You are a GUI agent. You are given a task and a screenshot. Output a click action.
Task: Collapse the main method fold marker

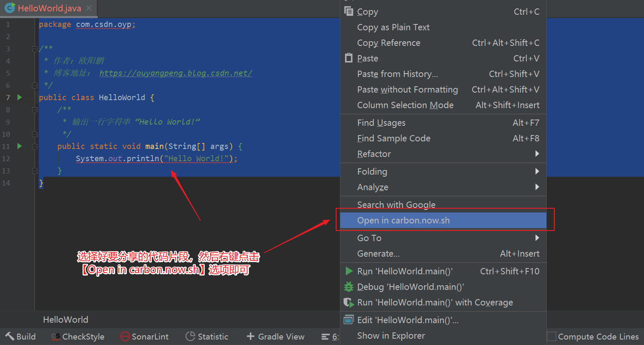[35, 146]
